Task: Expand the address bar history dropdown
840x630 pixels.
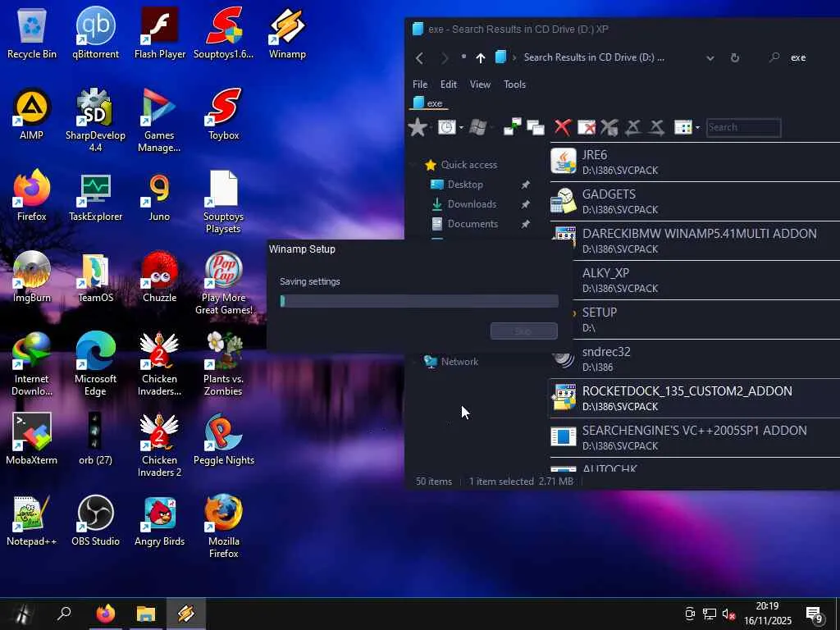Action: pos(710,57)
